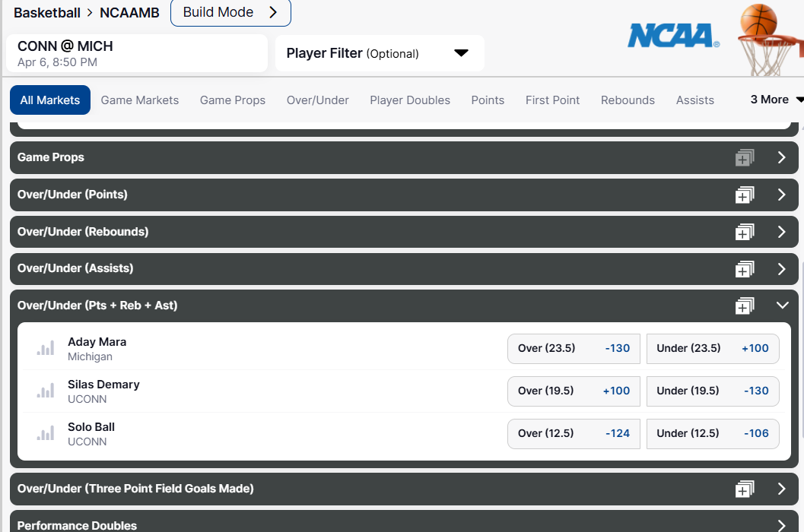Click the NCAA logo
The width and height of the screenshot is (804, 532).
tap(672, 35)
